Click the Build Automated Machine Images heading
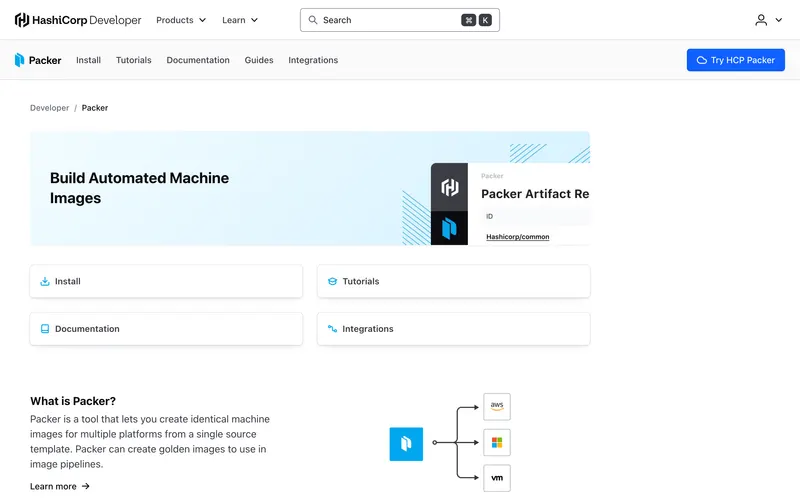The image size is (800, 500). [x=139, y=188]
